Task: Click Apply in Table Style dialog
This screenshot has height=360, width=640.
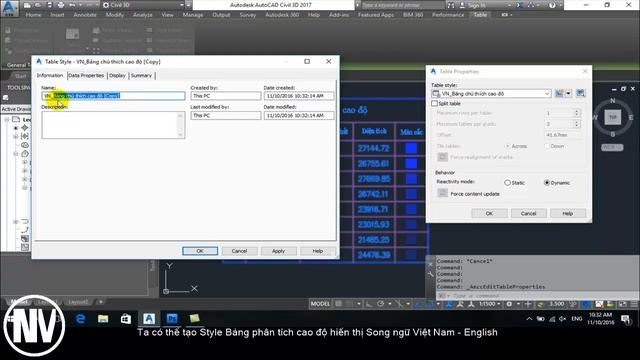Action: (278, 251)
